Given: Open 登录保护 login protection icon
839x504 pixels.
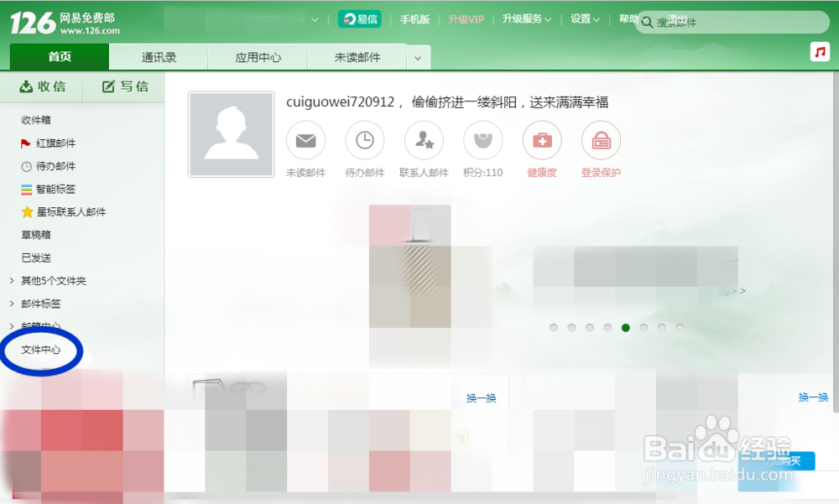Looking at the screenshot, I should point(600,140).
